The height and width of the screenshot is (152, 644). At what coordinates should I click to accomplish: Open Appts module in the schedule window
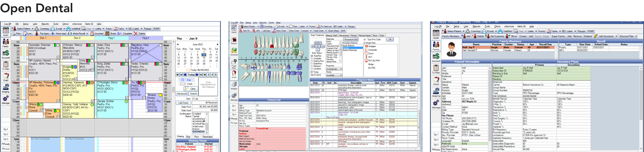coord(6,32)
